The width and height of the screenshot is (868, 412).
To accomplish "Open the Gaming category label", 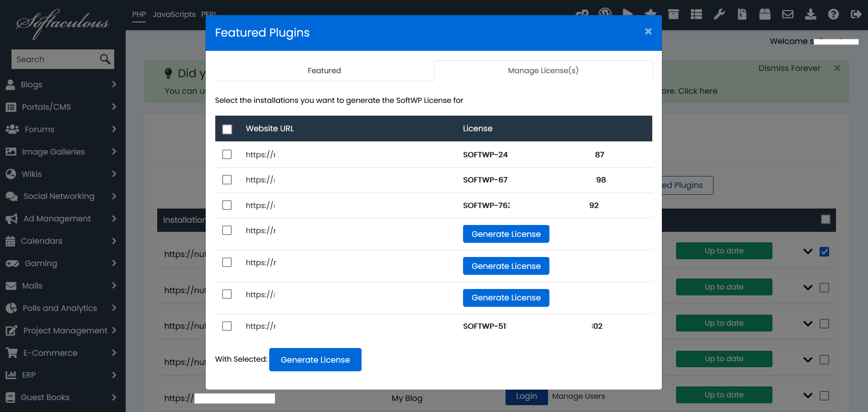I will coord(41,263).
